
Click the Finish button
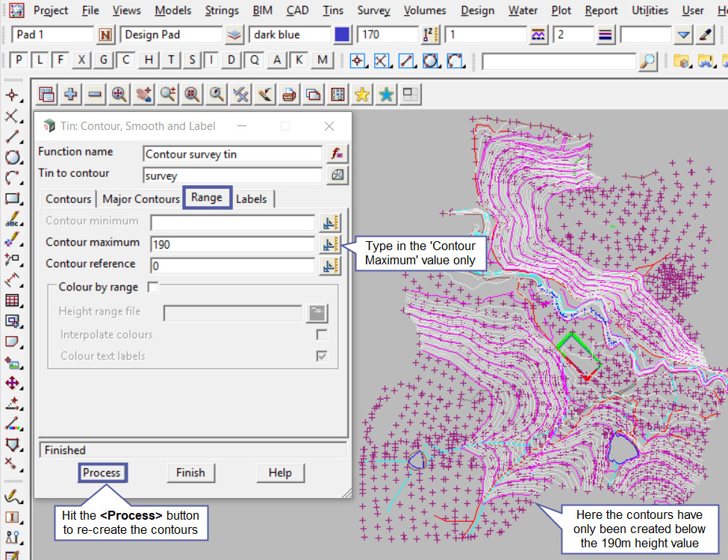pyautogui.click(x=190, y=473)
